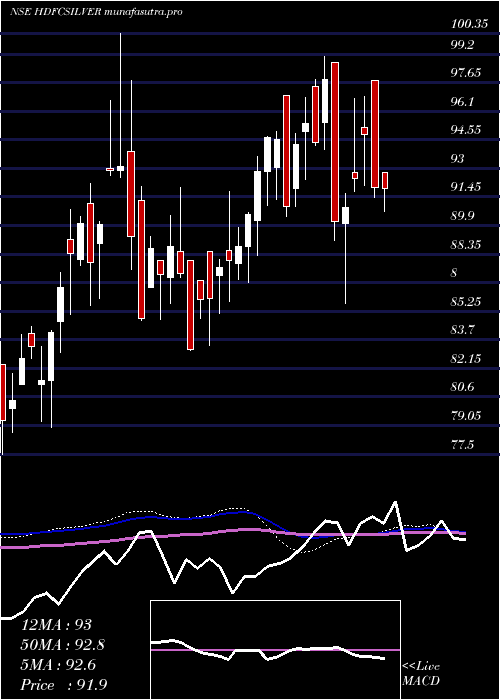The width and height of the screenshot is (500, 700).
Task: Click the 12MA : 93 readout
Action: tap(56, 625)
